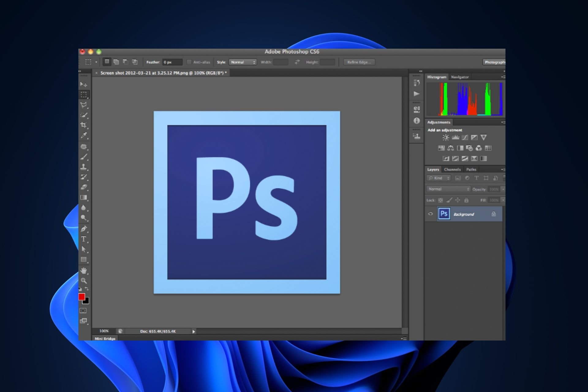Toggle Lock transparent pixels
Screen dimensions: 588x392
click(440, 200)
